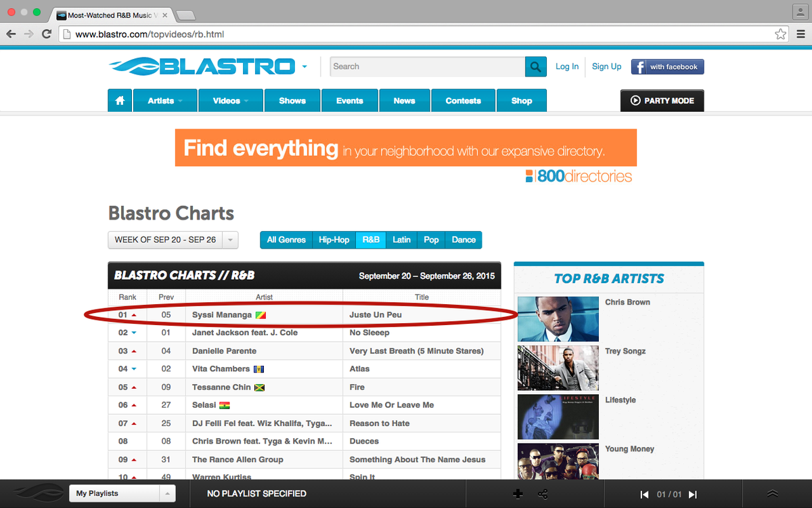Click title Very Last Breath (5 Minute Stares)
This screenshot has width=812, height=508.
click(x=417, y=351)
